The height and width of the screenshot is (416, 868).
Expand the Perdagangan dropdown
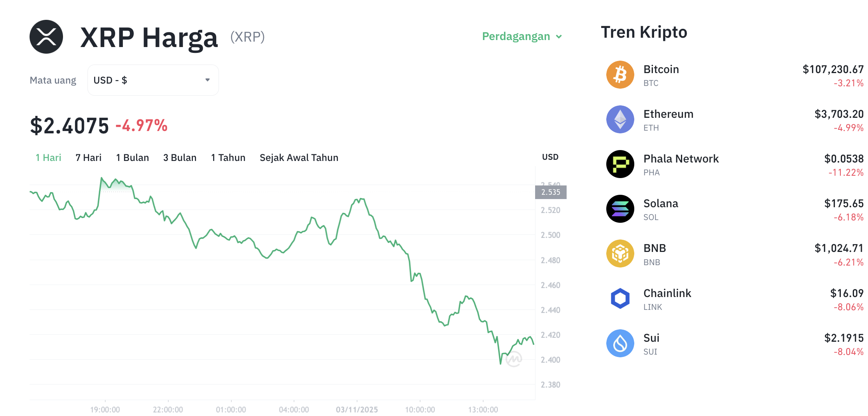click(521, 36)
